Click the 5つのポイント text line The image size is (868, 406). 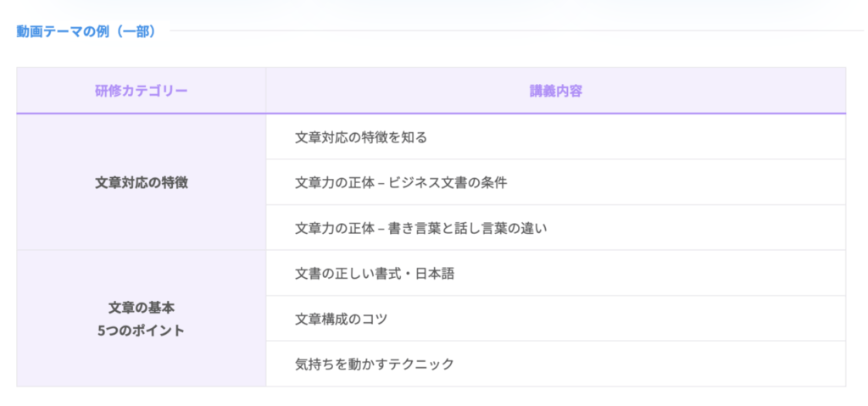click(x=142, y=330)
